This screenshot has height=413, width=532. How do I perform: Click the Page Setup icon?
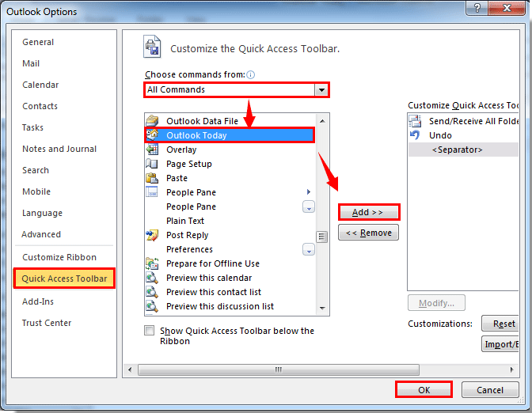pos(152,164)
